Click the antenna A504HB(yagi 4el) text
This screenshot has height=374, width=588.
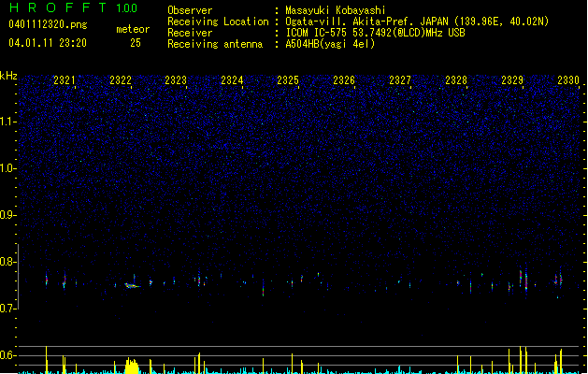330,44
